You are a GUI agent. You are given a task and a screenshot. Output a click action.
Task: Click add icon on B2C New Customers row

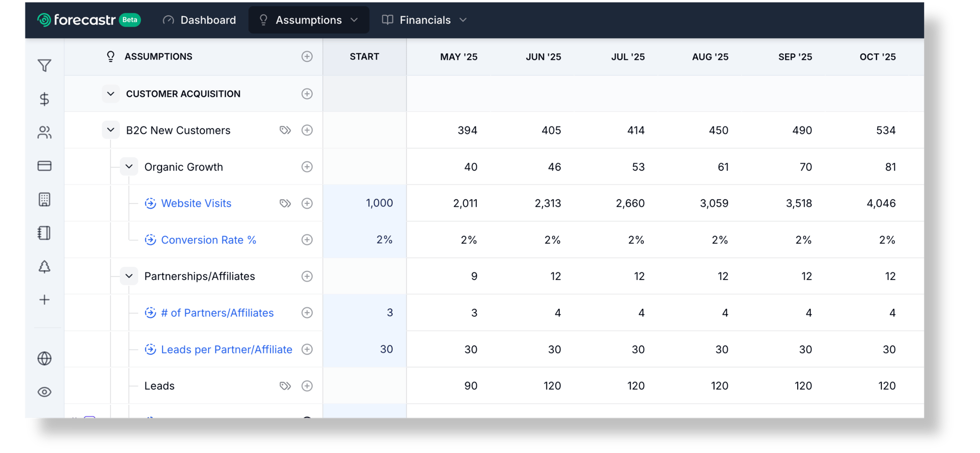tap(307, 130)
